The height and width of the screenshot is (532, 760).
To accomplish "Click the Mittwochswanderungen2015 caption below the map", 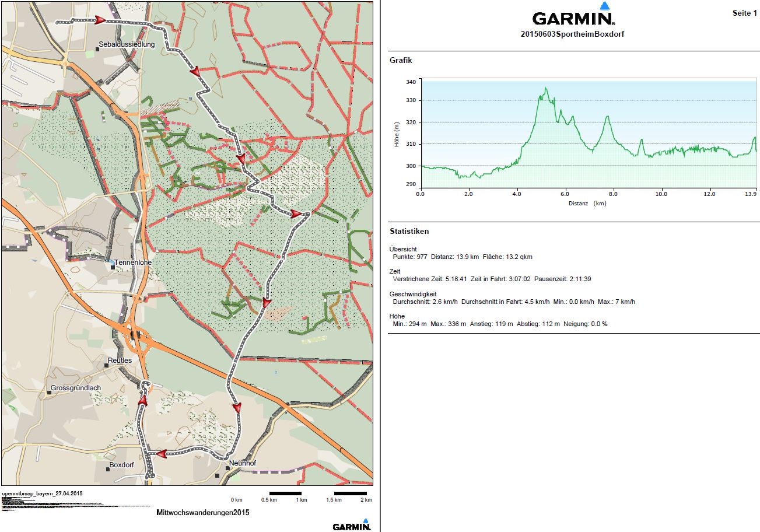I will pyautogui.click(x=202, y=513).
